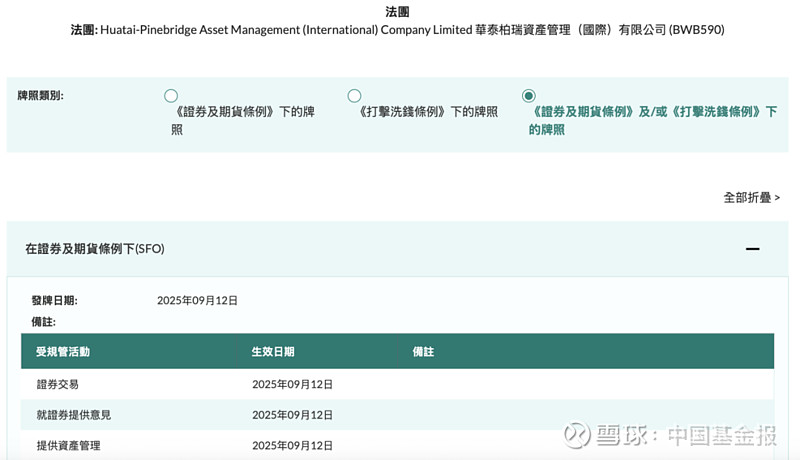
Task: Click the date in the 就證券提供意見 row
Action: coord(292,415)
